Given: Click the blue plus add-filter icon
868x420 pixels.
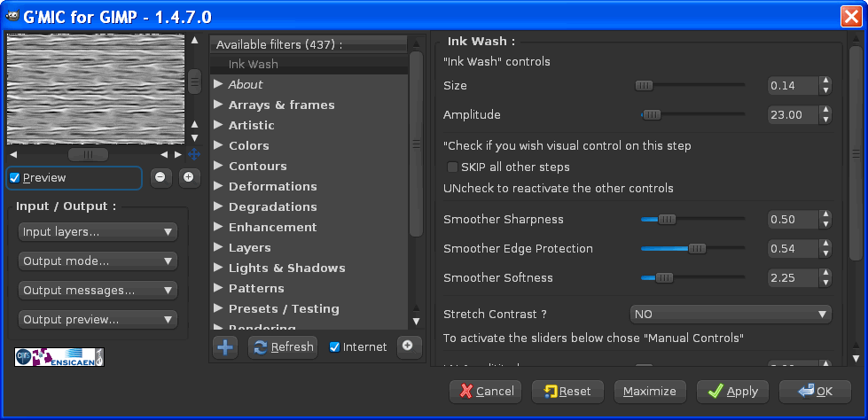Looking at the screenshot, I should tap(225, 347).
